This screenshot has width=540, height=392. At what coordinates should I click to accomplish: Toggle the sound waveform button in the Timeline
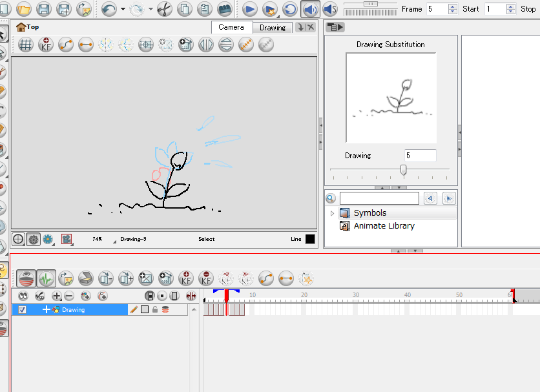(46, 279)
